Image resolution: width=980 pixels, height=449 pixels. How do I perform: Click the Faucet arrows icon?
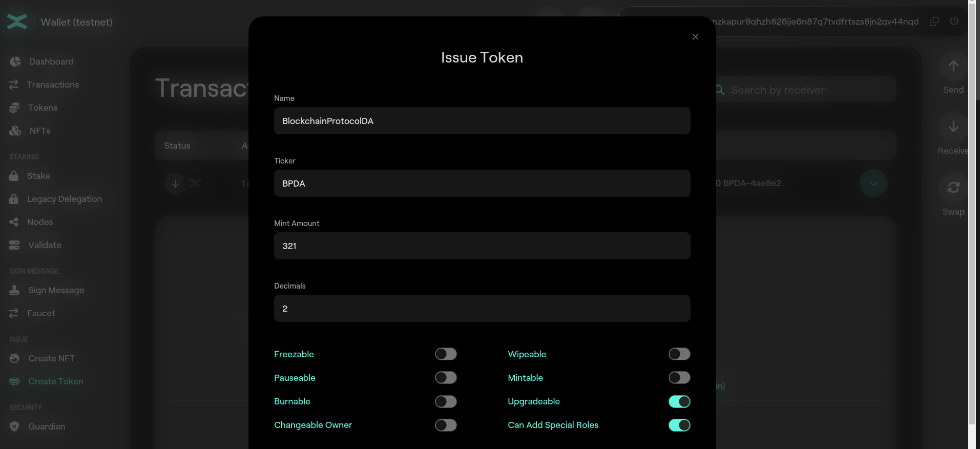pos(14,313)
